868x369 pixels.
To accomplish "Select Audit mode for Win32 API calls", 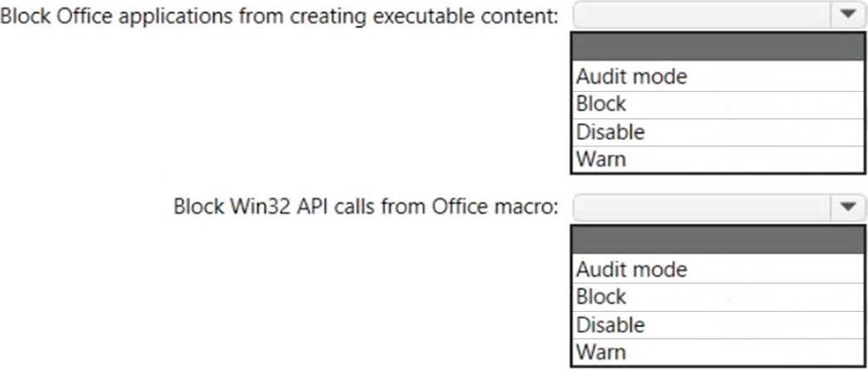I will (x=719, y=268).
